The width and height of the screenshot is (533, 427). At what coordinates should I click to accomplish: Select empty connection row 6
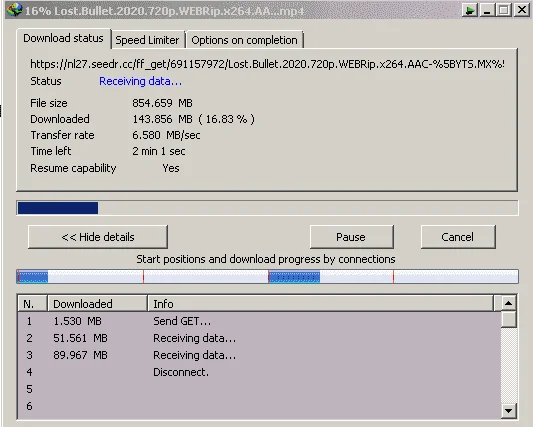tap(259, 406)
